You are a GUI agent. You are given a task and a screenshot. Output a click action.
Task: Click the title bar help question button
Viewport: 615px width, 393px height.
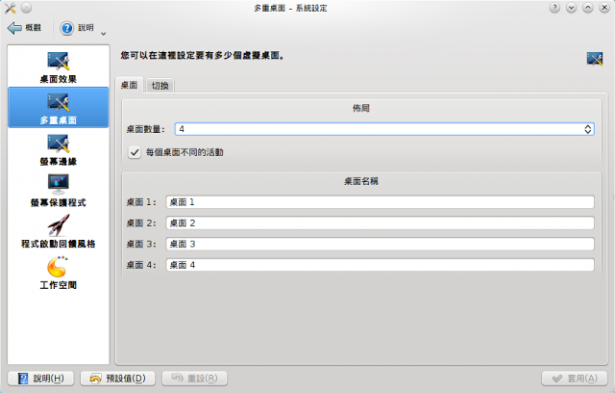point(555,8)
